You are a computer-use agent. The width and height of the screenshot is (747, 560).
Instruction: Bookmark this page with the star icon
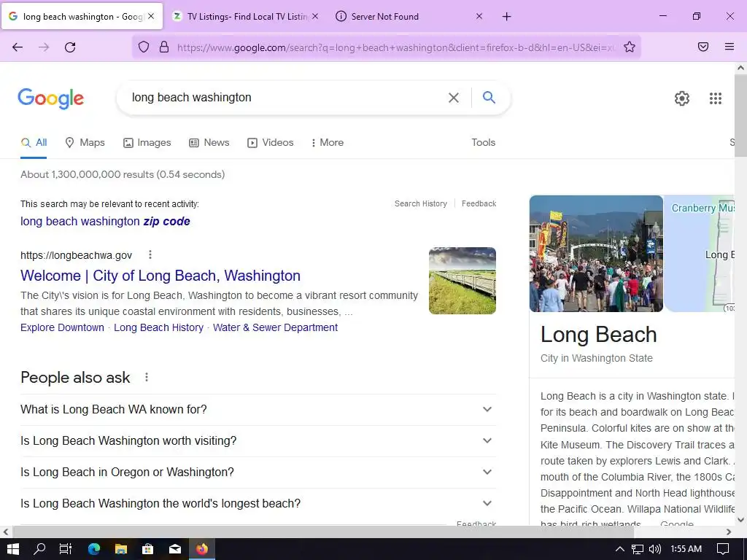tap(630, 47)
